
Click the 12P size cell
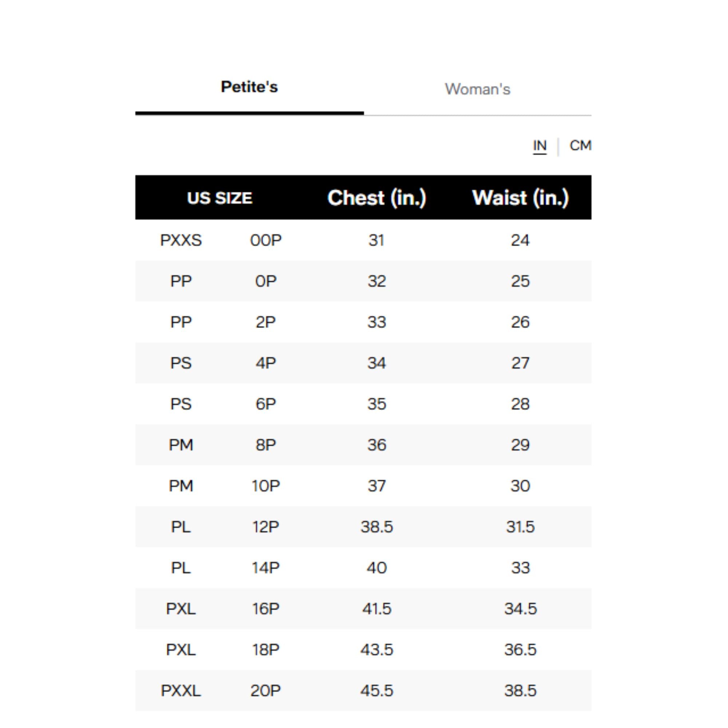pos(266,527)
